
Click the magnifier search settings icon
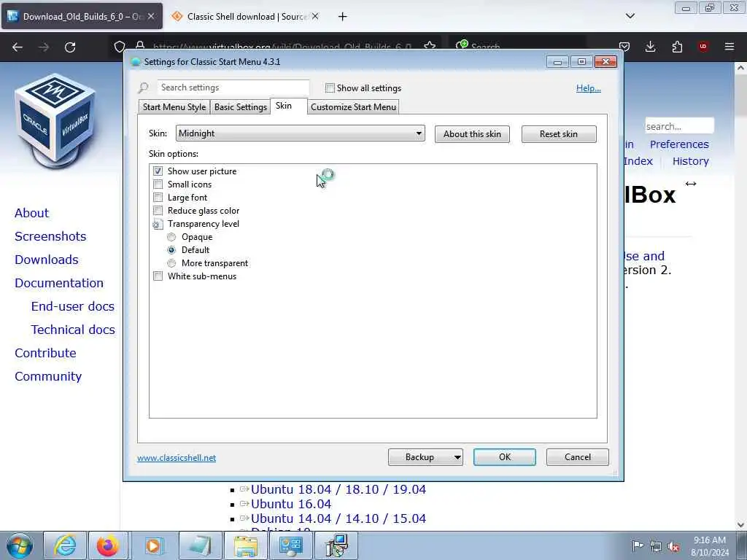pyautogui.click(x=144, y=87)
